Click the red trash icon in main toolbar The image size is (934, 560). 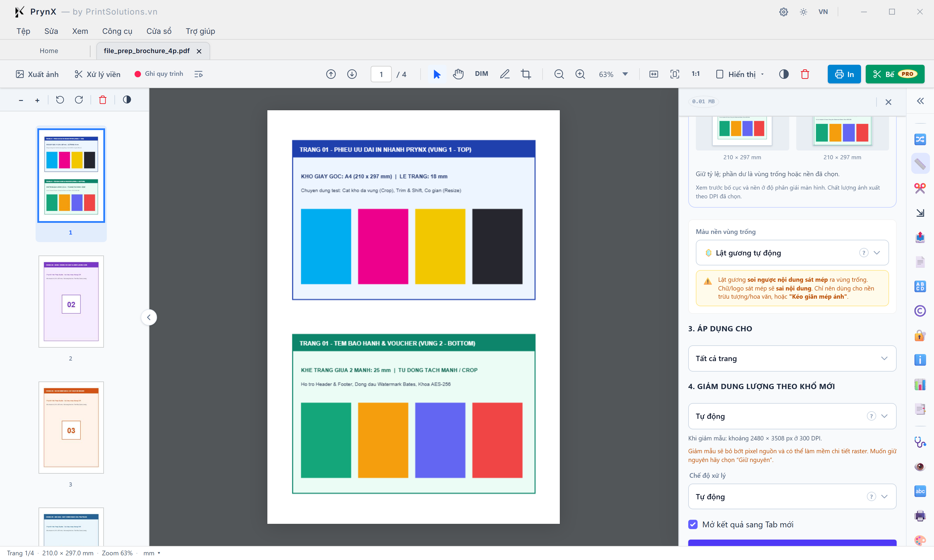[805, 74]
